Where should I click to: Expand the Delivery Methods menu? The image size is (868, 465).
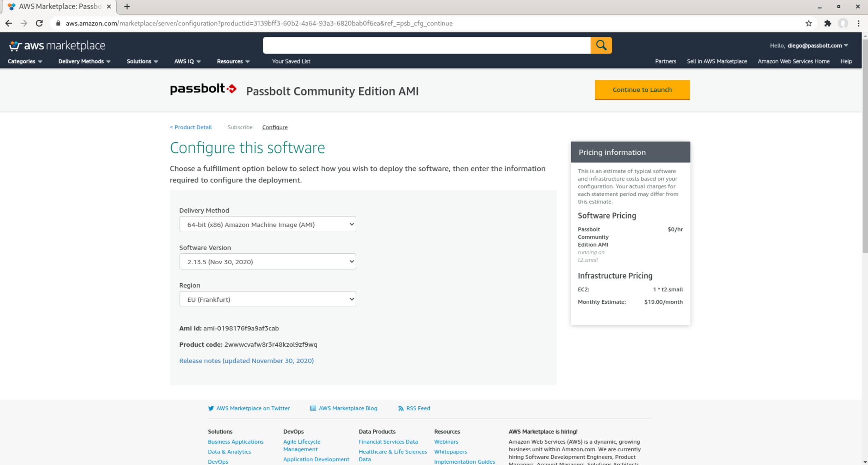tap(84, 61)
